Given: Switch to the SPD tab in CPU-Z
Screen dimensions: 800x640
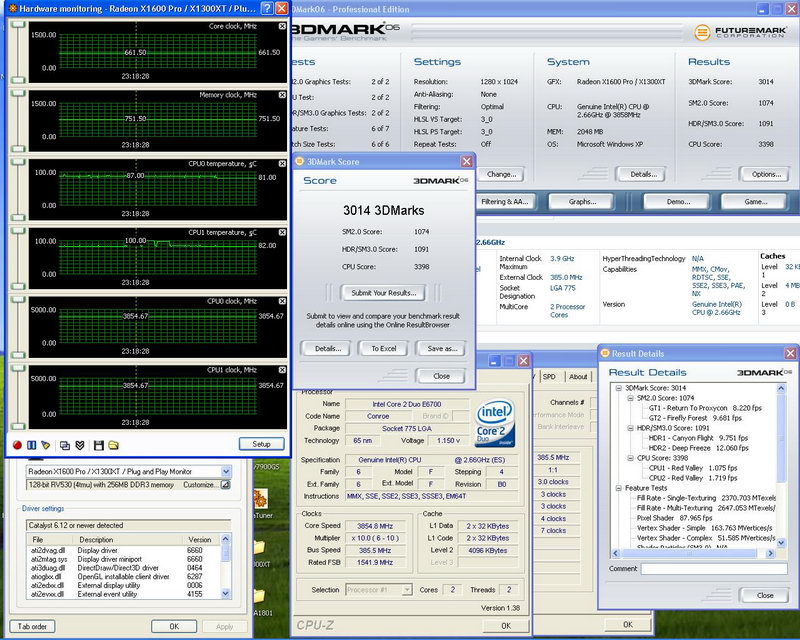Looking at the screenshot, I should pos(549,377).
